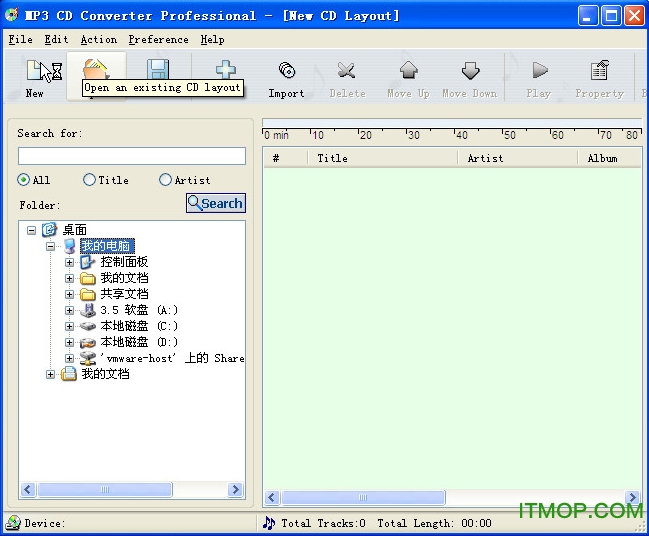Image resolution: width=649 pixels, height=536 pixels.
Task: Select 共享文档 folder icon
Action: [88, 294]
